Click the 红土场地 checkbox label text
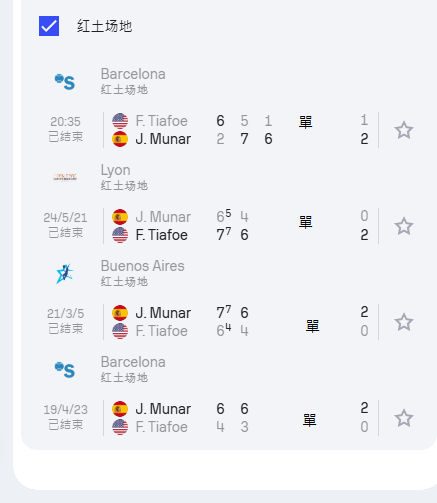The height and width of the screenshot is (503, 437). click(105, 26)
